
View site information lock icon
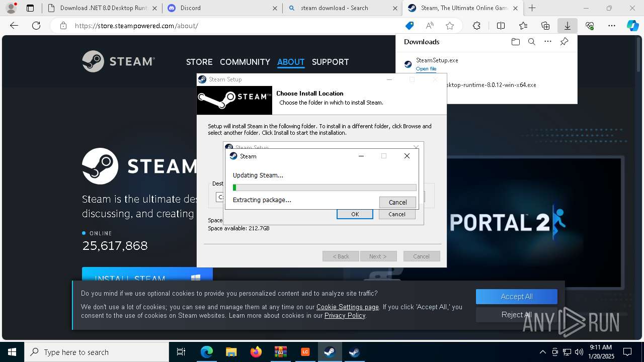(63, 26)
